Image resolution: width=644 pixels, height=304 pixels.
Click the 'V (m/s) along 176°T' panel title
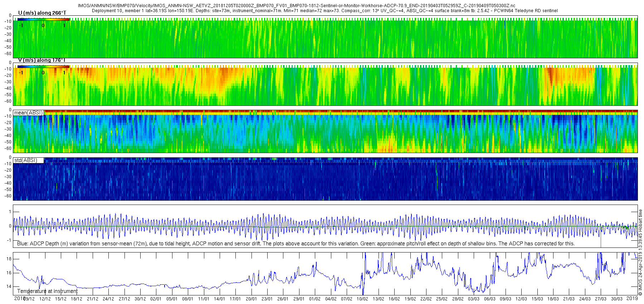(42, 60)
